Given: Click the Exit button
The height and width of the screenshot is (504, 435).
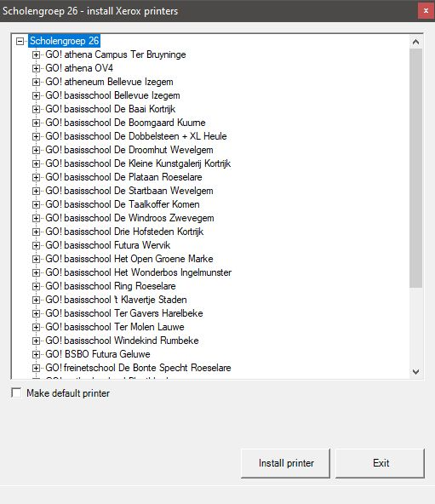Looking at the screenshot, I should pyautogui.click(x=381, y=463).
